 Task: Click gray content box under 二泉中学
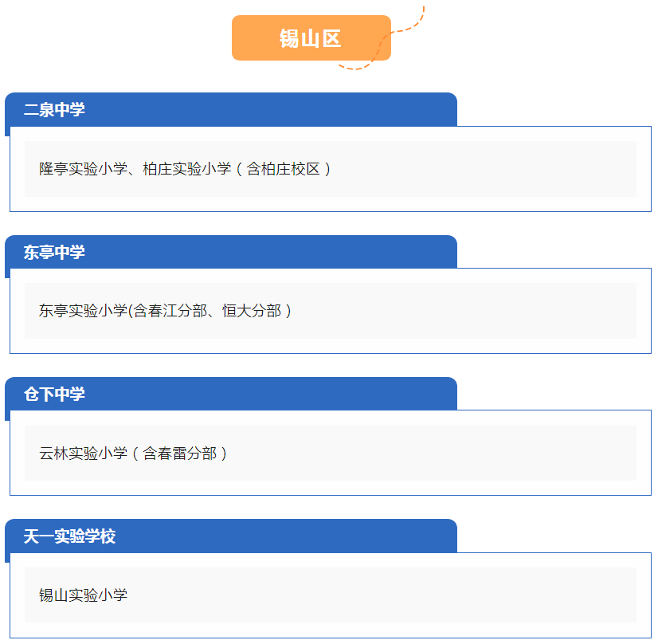coord(331,169)
